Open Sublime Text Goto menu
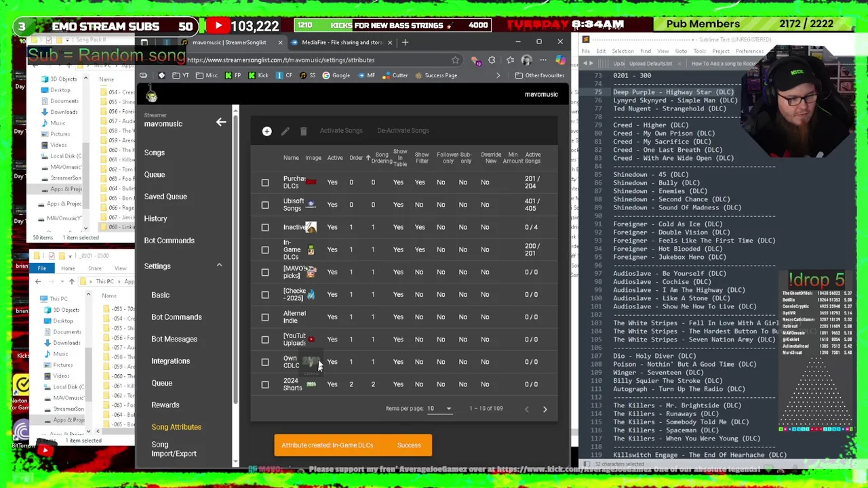868x488 pixels. point(681,51)
